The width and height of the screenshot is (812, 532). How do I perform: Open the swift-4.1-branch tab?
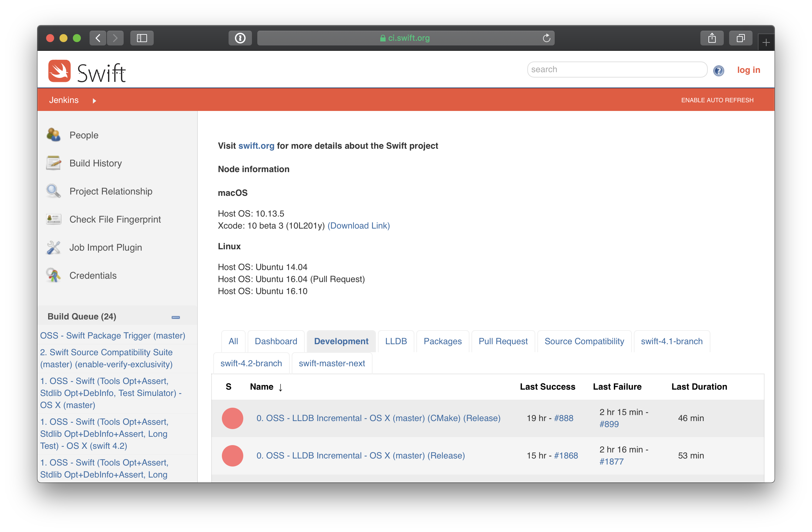coord(671,341)
